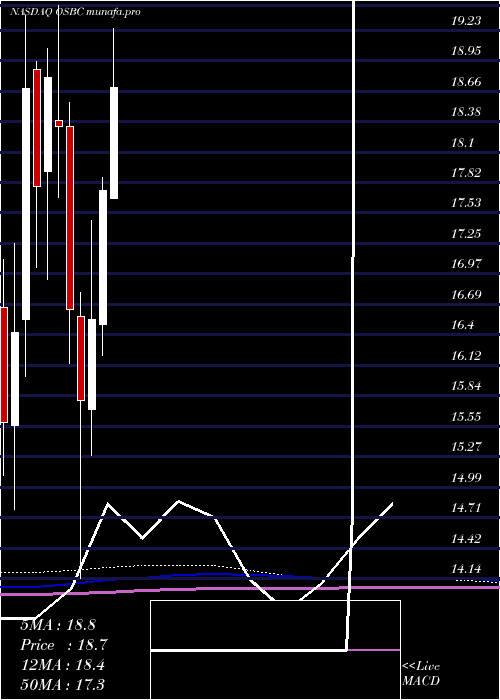Click the 14.71 price axis label
This screenshot has height=700, width=500.
[x=466, y=508]
